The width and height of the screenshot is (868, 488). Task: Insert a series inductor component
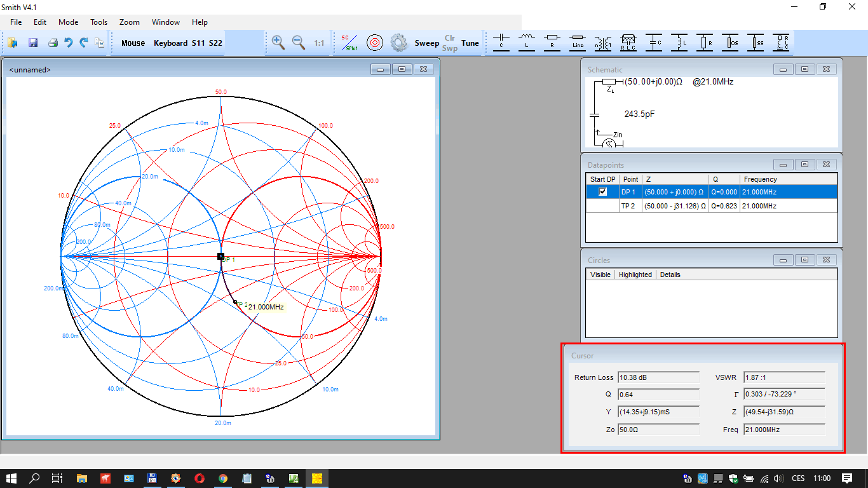pos(527,43)
